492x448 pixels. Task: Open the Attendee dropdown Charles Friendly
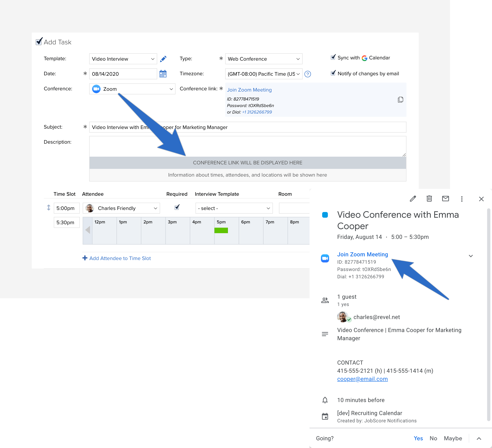(x=121, y=208)
